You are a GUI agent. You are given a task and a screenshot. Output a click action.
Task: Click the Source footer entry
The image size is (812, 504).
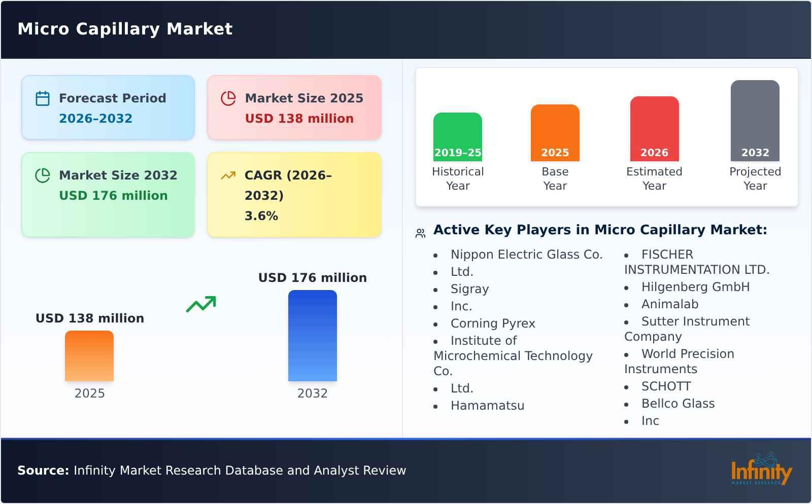[x=212, y=470]
